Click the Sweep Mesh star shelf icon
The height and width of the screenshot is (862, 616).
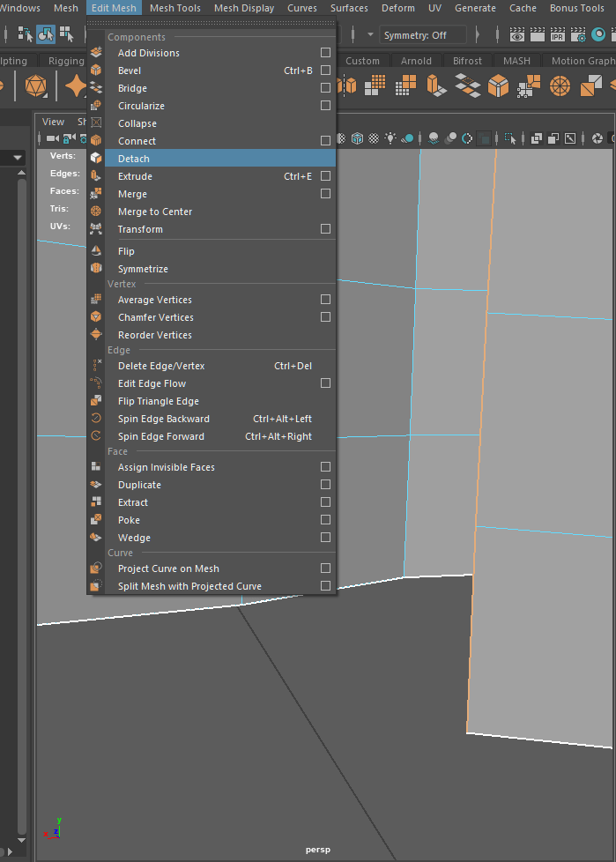76,85
